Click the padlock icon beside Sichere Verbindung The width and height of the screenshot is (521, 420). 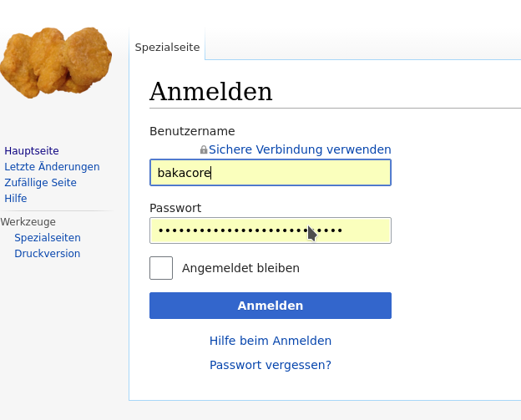pos(204,149)
